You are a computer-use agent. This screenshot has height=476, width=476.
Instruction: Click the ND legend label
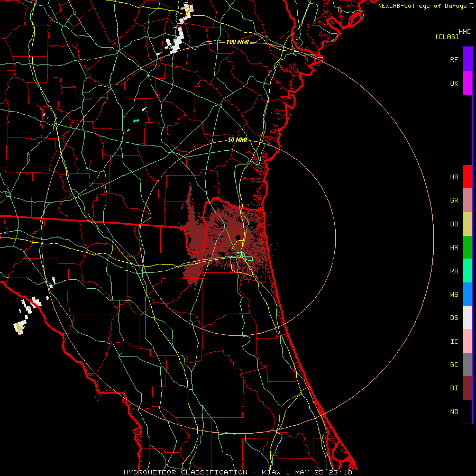[x=454, y=412]
